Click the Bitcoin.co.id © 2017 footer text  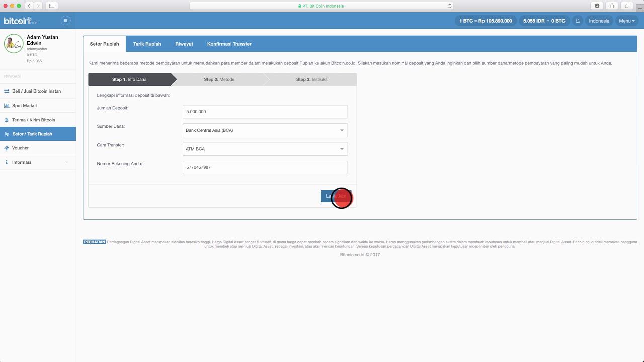[360, 255]
